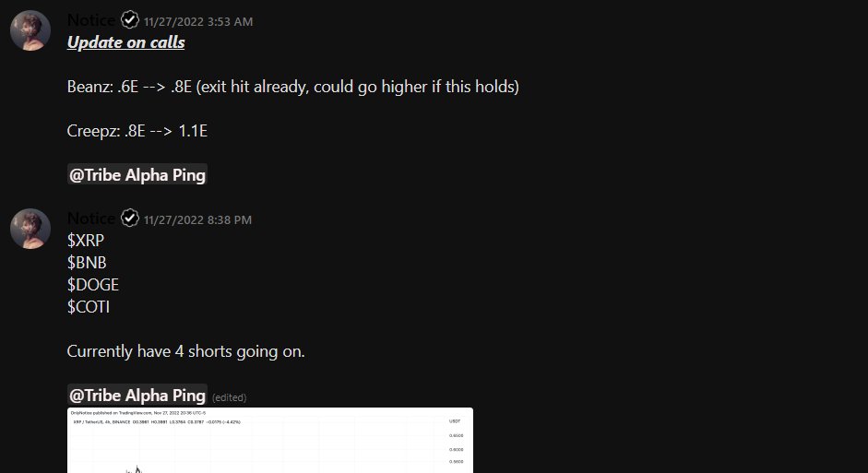Click the Beanz call update line
This screenshot has height=473, width=868.
point(292,87)
